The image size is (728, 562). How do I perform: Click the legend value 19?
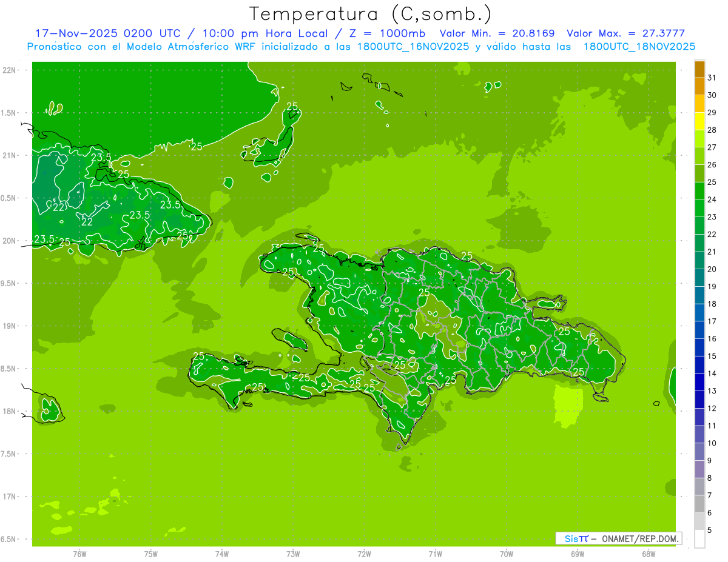712,287
